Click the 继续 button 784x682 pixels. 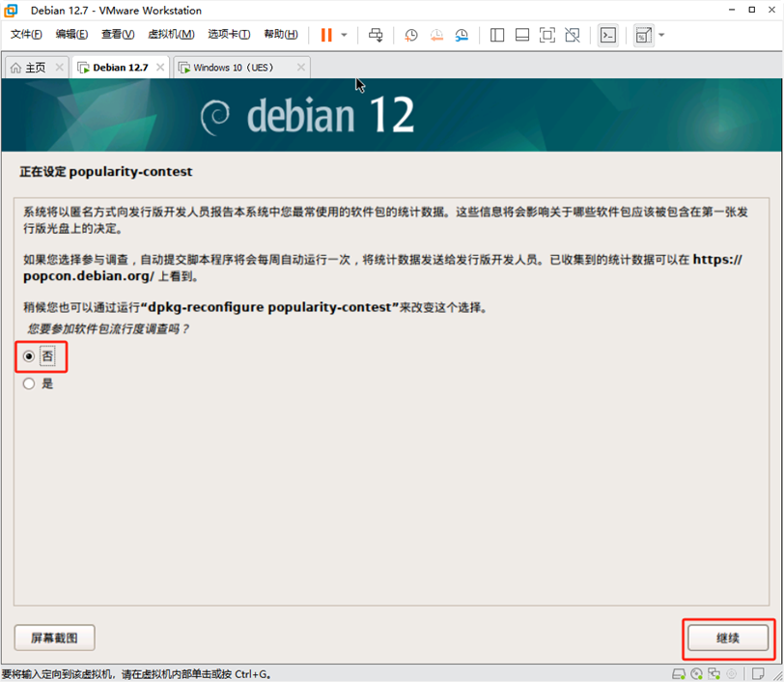[728, 638]
